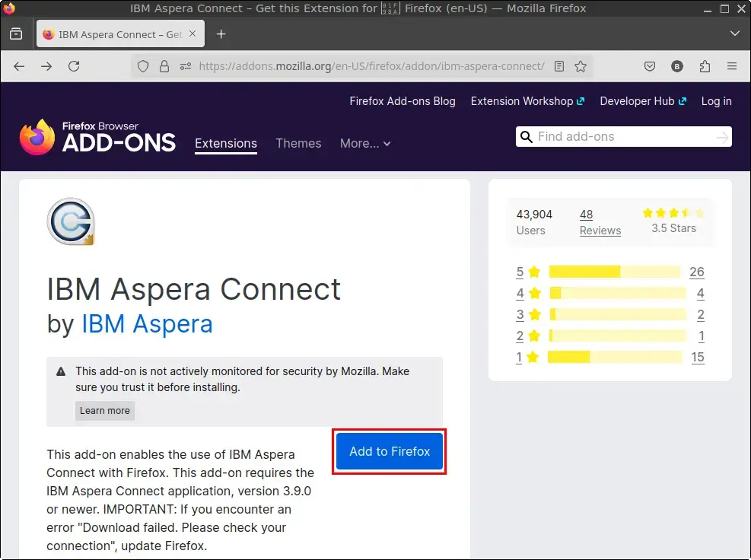Click the account avatar B icon
The image size is (751, 560).
coord(676,66)
